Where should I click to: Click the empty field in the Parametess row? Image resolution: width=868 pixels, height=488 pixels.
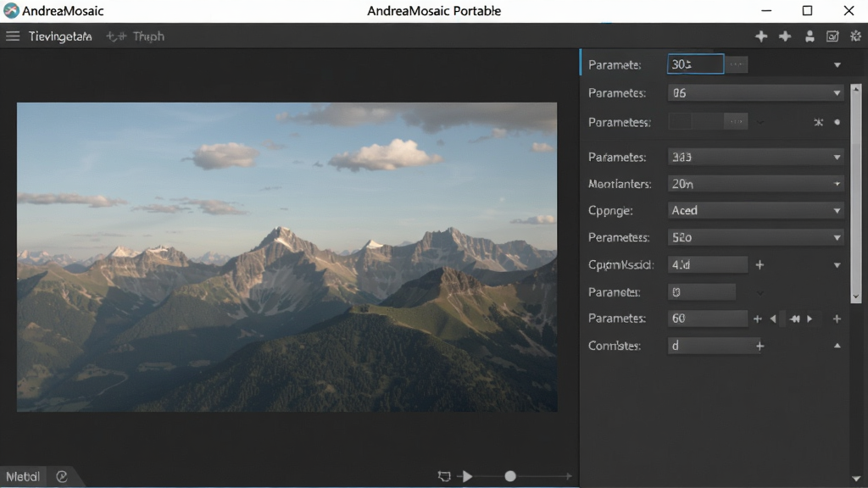click(x=695, y=122)
